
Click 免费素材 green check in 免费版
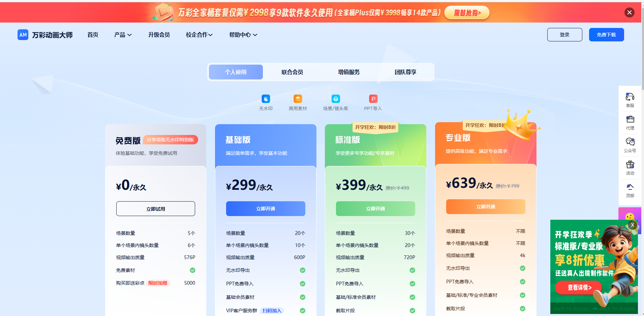click(x=192, y=270)
